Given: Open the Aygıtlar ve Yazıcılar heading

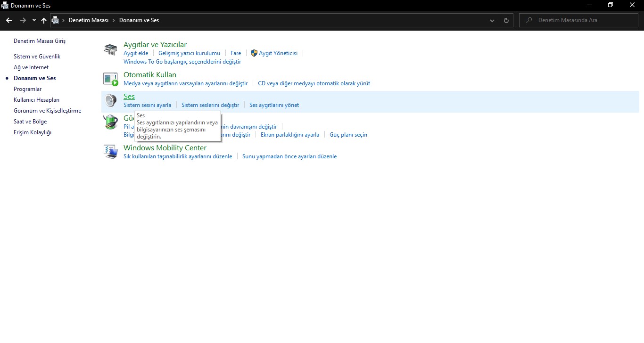Looking at the screenshot, I should (x=155, y=45).
